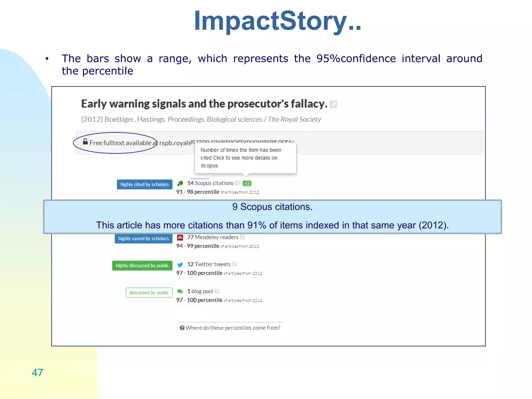
Task: Select the discussed by public badge
Action: pos(149,292)
